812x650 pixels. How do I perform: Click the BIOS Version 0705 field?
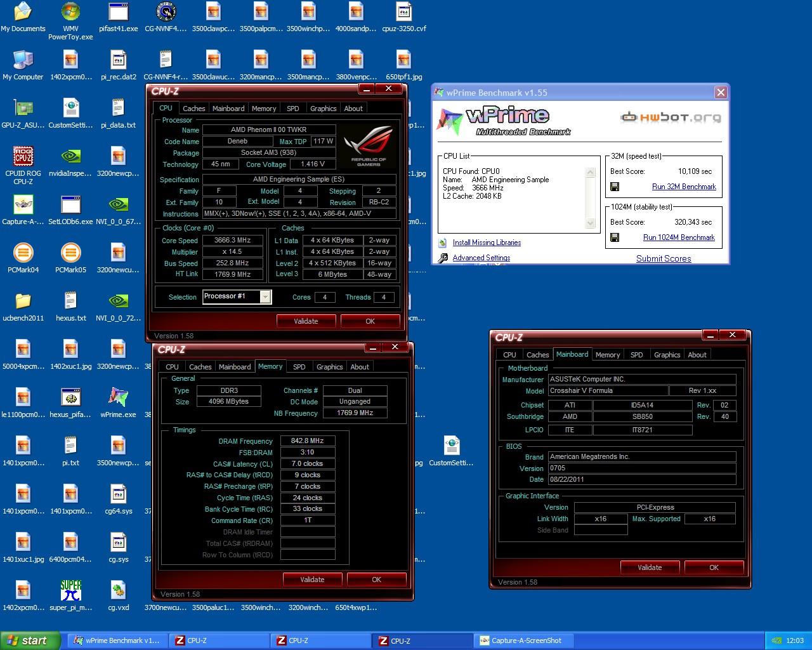click(642, 468)
